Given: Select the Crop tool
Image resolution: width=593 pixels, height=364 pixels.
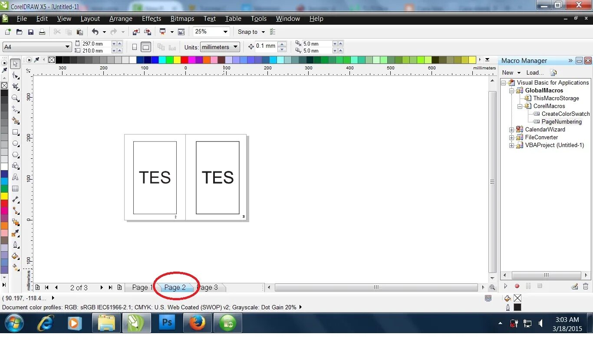Looking at the screenshot, I should point(15,86).
